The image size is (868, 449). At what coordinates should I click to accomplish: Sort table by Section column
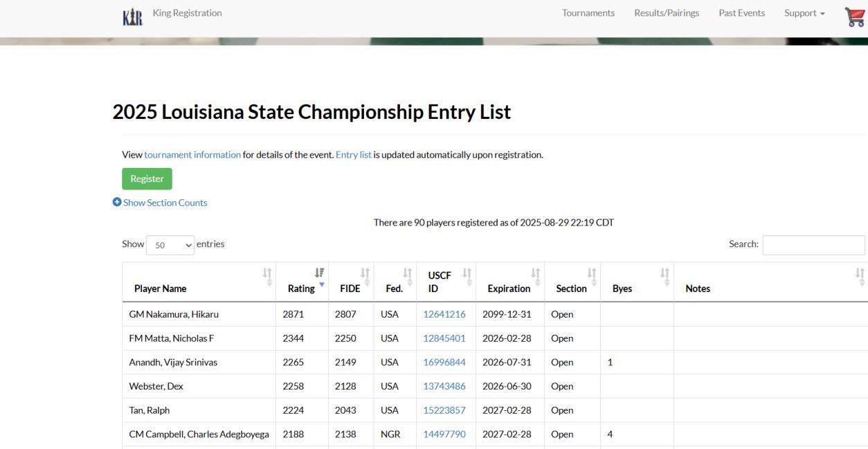(592, 277)
